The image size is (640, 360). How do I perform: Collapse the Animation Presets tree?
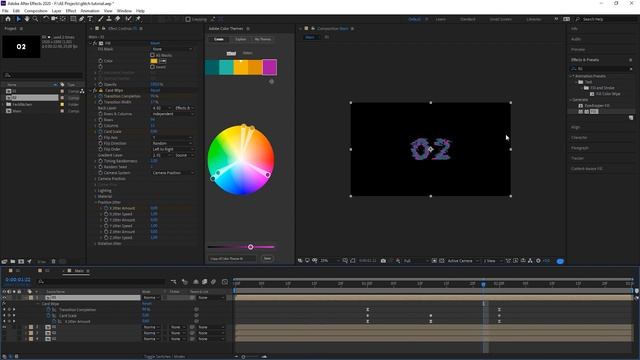[x=571, y=76]
